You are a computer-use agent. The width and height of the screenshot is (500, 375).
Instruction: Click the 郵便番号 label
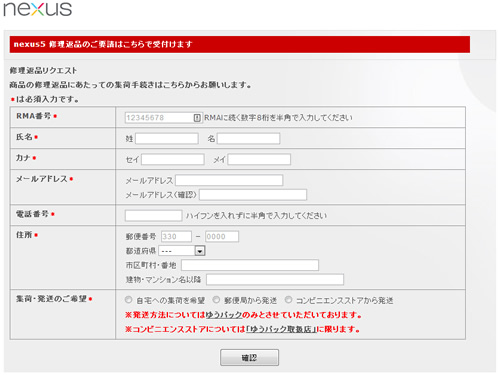(141, 237)
